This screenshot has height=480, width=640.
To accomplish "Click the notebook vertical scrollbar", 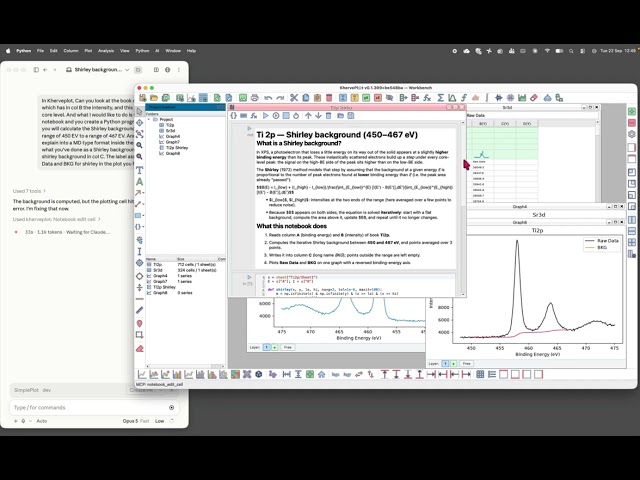I will tap(463, 207).
